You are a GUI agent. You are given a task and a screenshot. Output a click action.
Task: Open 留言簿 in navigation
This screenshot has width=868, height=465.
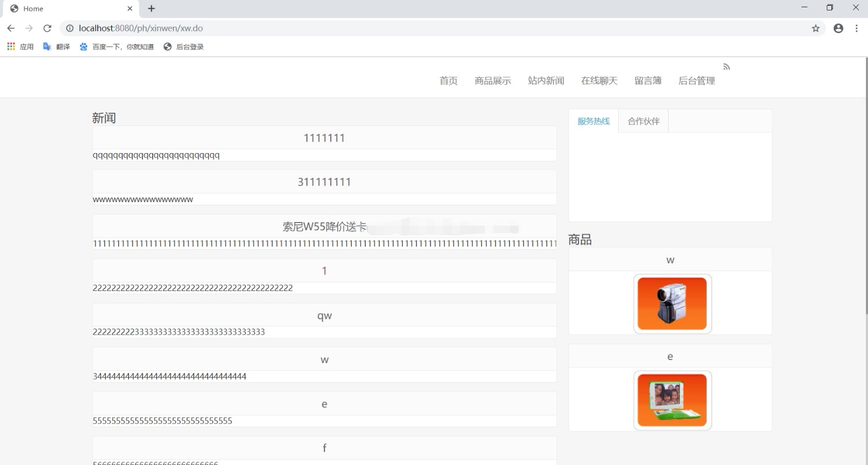point(648,80)
